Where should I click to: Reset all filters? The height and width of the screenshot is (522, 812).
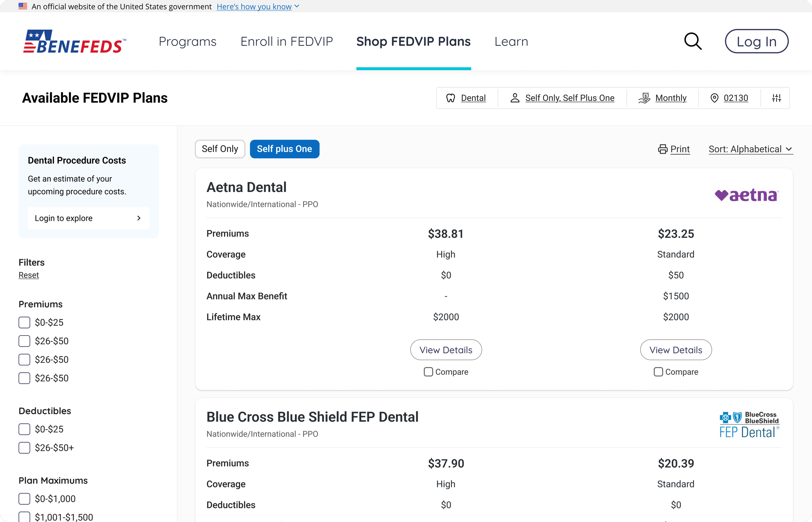tap(29, 275)
